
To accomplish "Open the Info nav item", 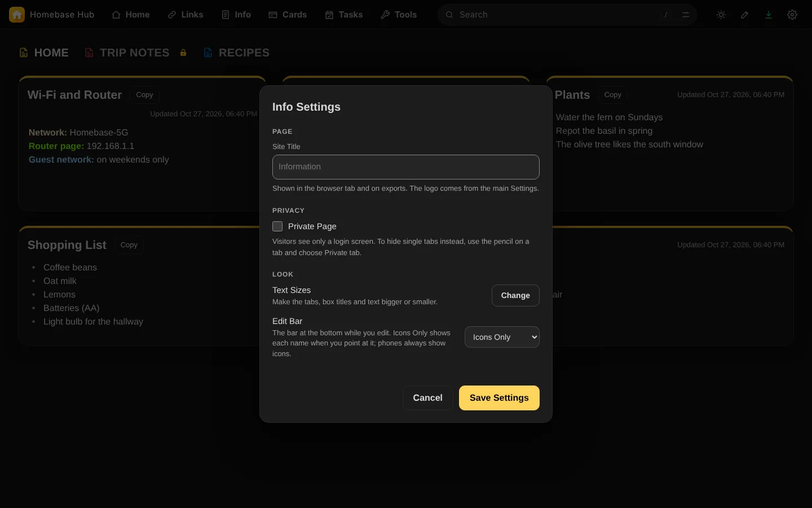I will pos(236,15).
